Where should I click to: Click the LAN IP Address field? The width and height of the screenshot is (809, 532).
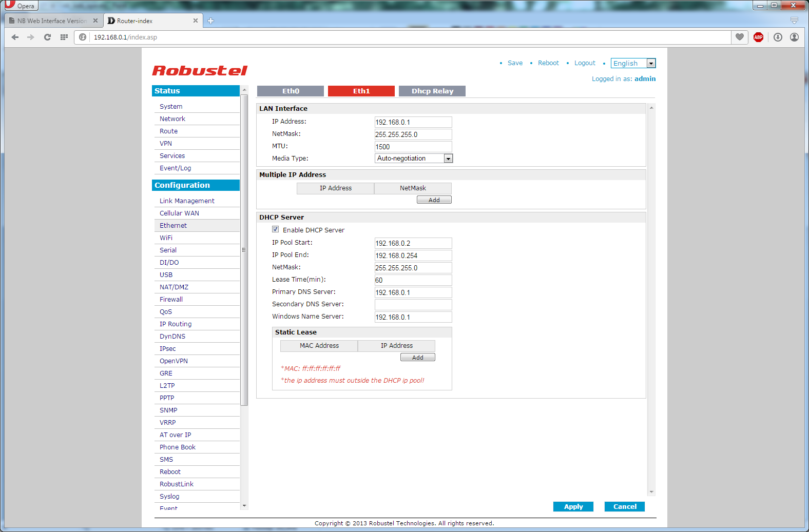[x=413, y=122]
